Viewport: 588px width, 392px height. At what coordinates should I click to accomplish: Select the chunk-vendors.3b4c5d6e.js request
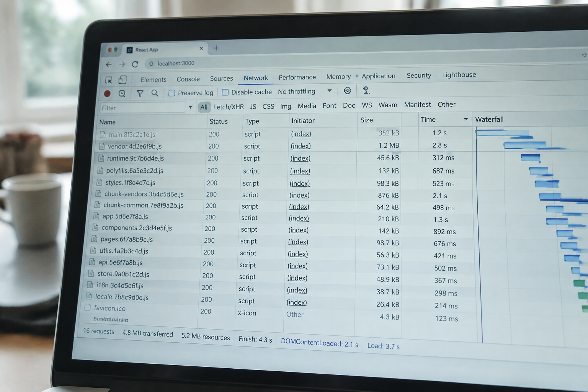point(283,195)
